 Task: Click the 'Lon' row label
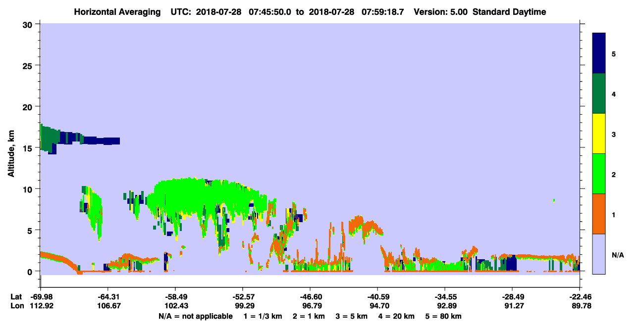click(x=16, y=306)
